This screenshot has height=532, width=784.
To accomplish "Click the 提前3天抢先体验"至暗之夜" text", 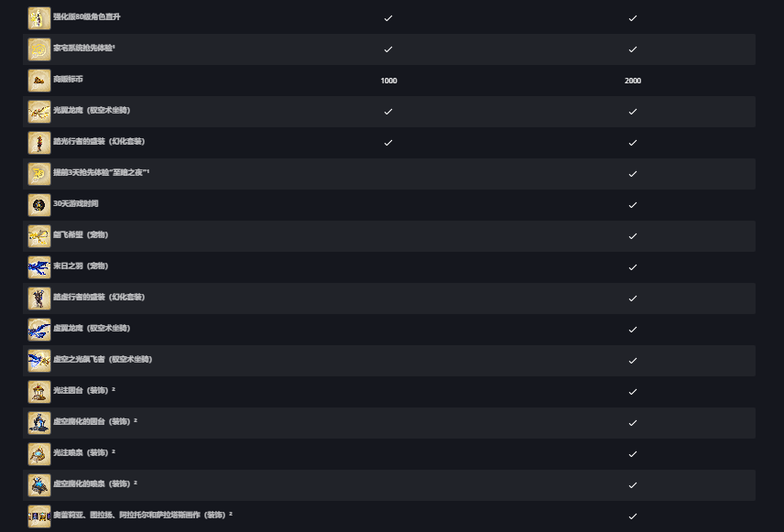I will 101,173.
